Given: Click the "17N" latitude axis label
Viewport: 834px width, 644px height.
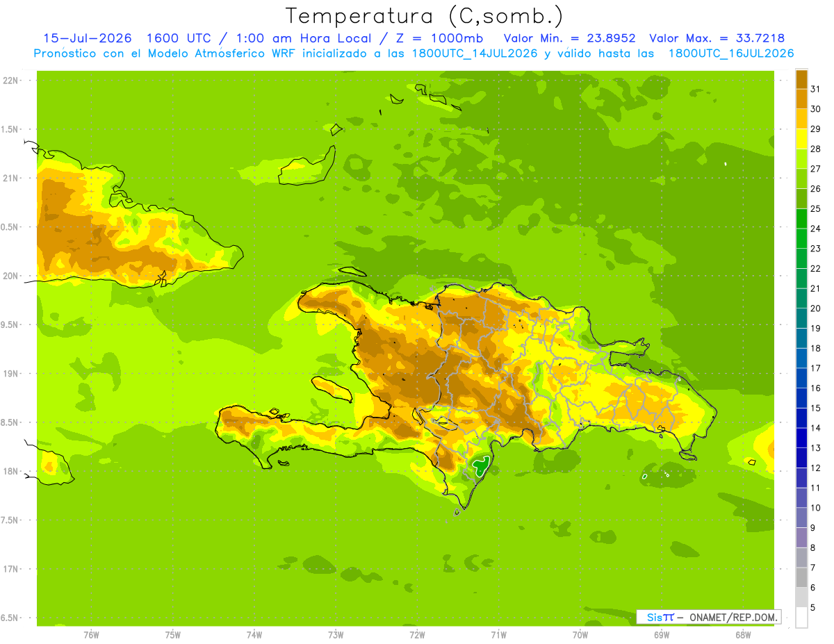Looking at the screenshot, I should pyautogui.click(x=10, y=569).
